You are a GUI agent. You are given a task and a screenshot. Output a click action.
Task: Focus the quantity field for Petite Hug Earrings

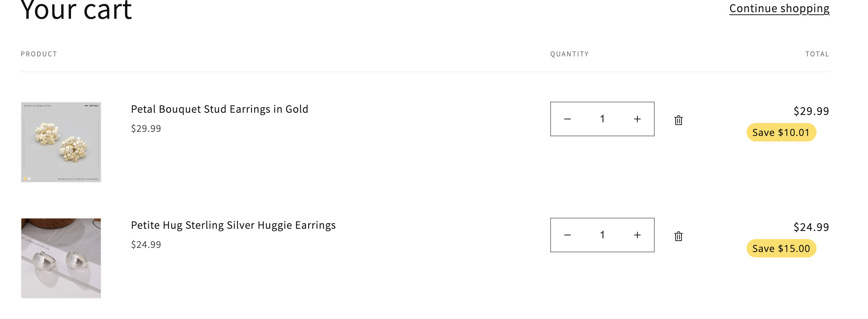click(602, 235)
